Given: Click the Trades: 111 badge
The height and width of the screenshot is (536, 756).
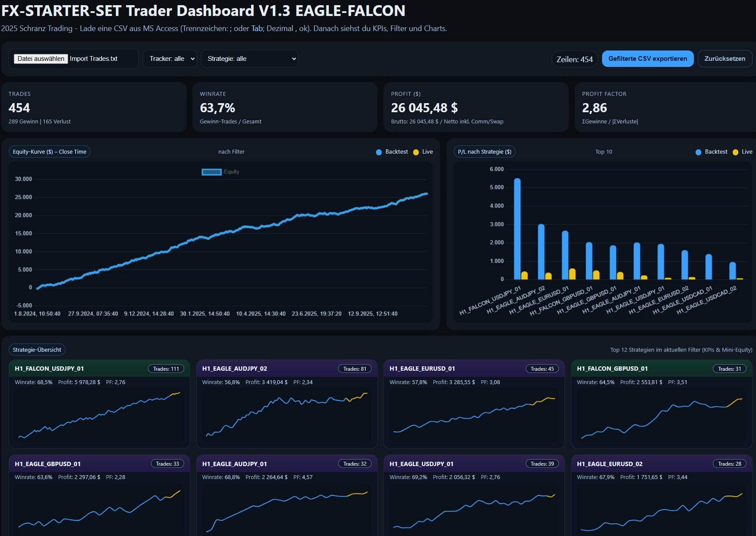Looking at the screenshot, I should pyautogui.click(x=166, y=369).
